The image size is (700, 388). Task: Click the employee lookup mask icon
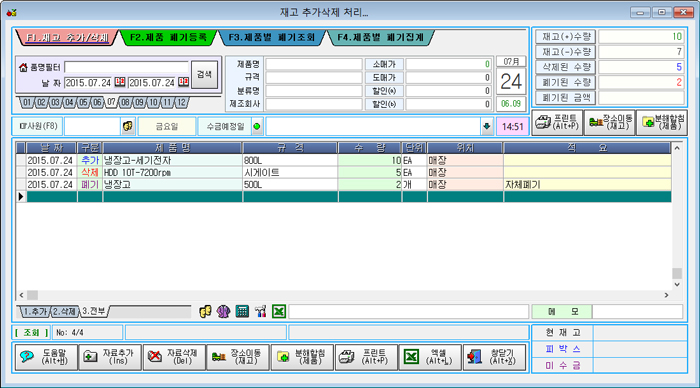[x=128, y=126]
